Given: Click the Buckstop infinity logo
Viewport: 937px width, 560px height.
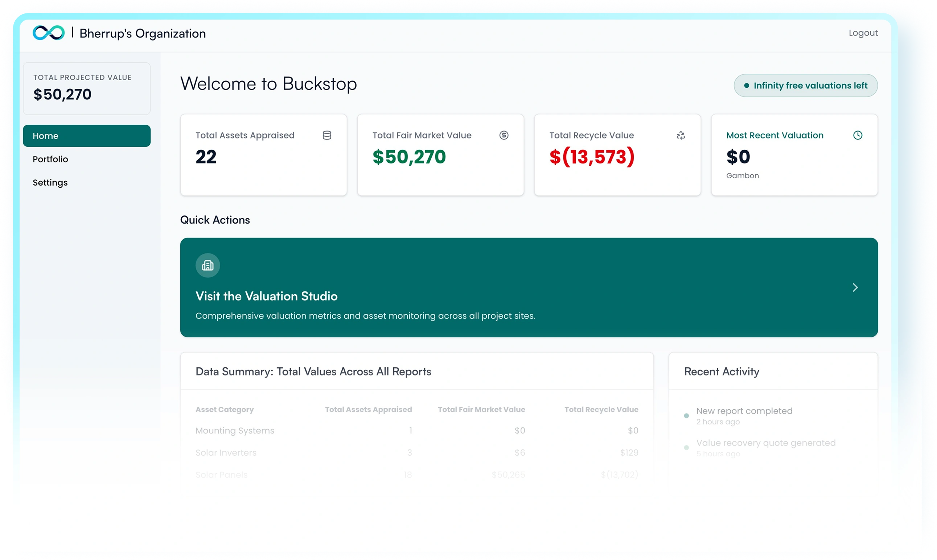Looking at the screenshot, I should 48,33.
